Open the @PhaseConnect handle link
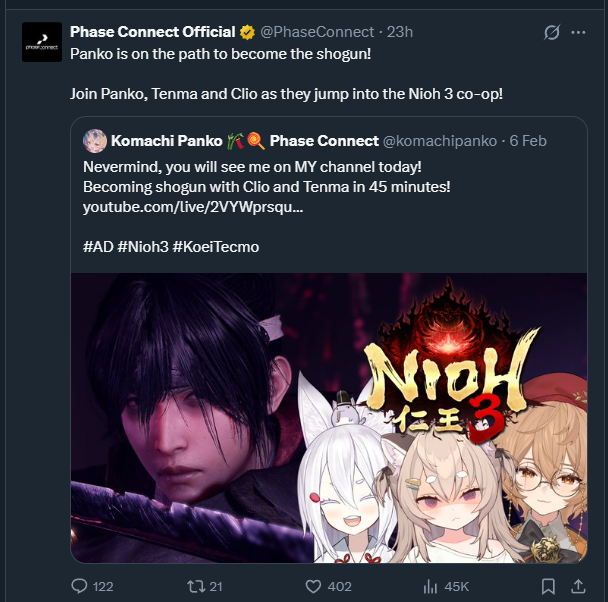608x602 pixels. click(317, 32)
